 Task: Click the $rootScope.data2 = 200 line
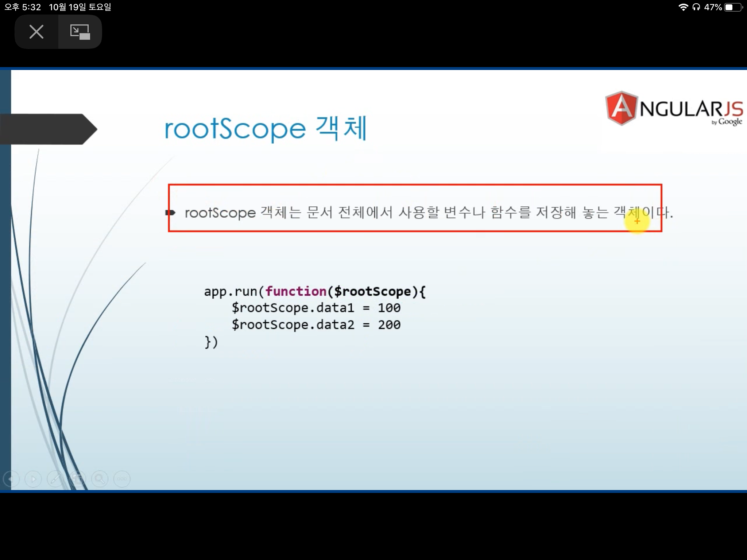[x=316, y=325]
